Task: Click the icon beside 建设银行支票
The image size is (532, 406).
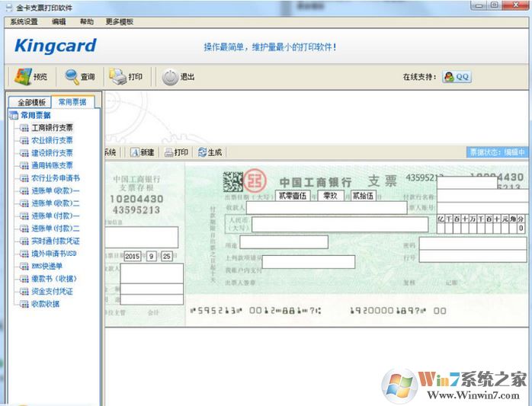Action: coord(24,153)
